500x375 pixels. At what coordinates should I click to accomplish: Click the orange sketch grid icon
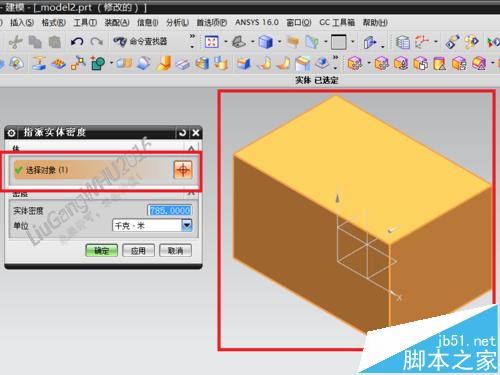pos(58,63)
